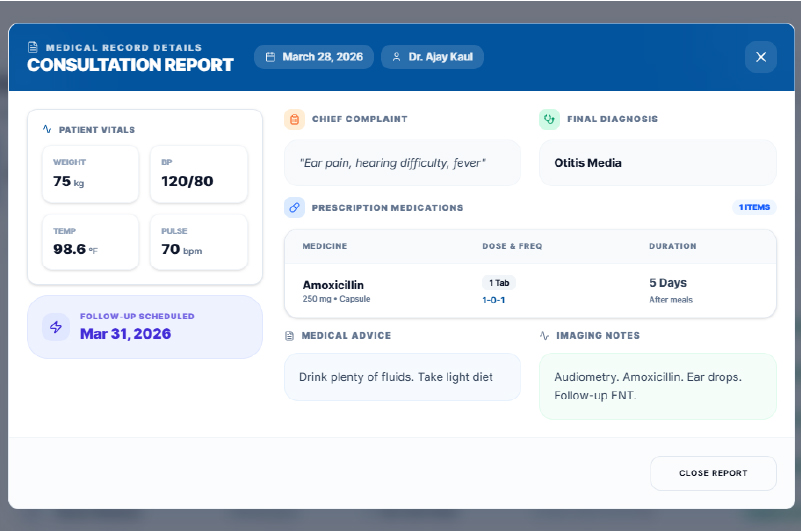Image resolution: width=801 pixels, height=531 pixels.
Task: Click the 5 Days duration value
Action: (x=668, y=283)
